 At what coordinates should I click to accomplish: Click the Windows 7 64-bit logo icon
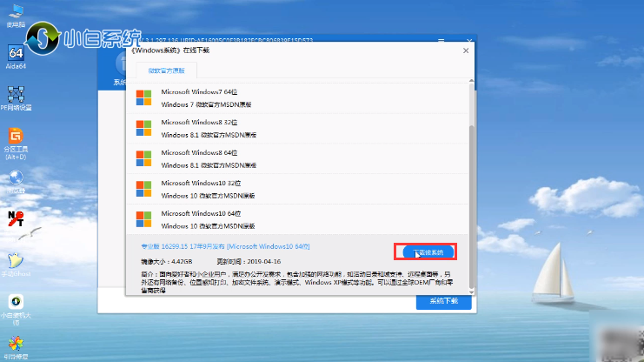[143, 97]
